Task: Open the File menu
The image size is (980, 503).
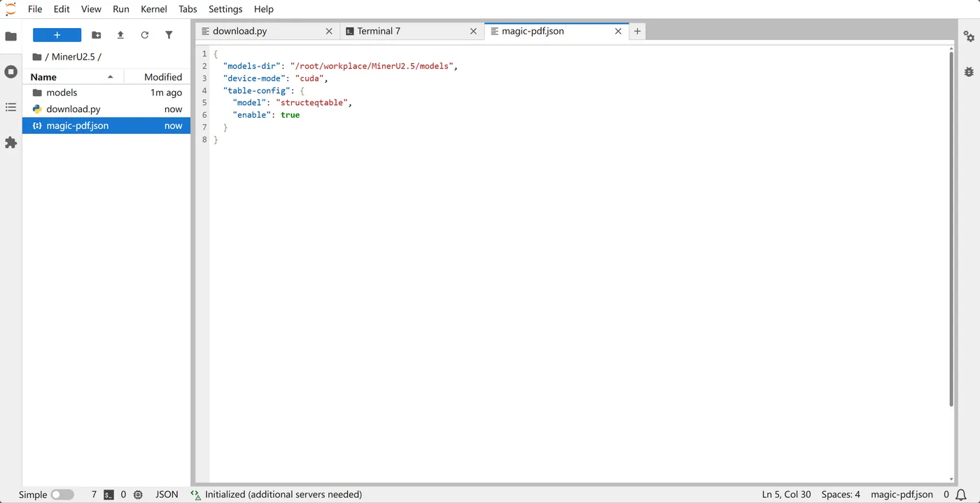Action: pyautogui.click(x=35, y=9)
